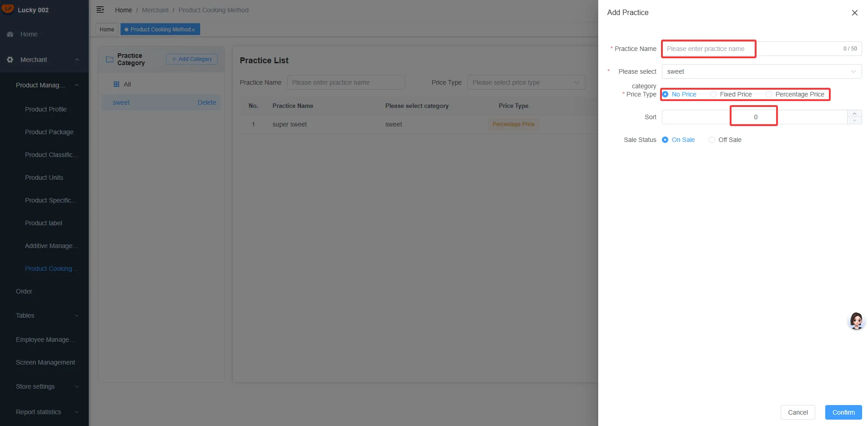This screenshot has width=868, height=426.
Task: Open Product Units in the sidebar
Action: 44,177
